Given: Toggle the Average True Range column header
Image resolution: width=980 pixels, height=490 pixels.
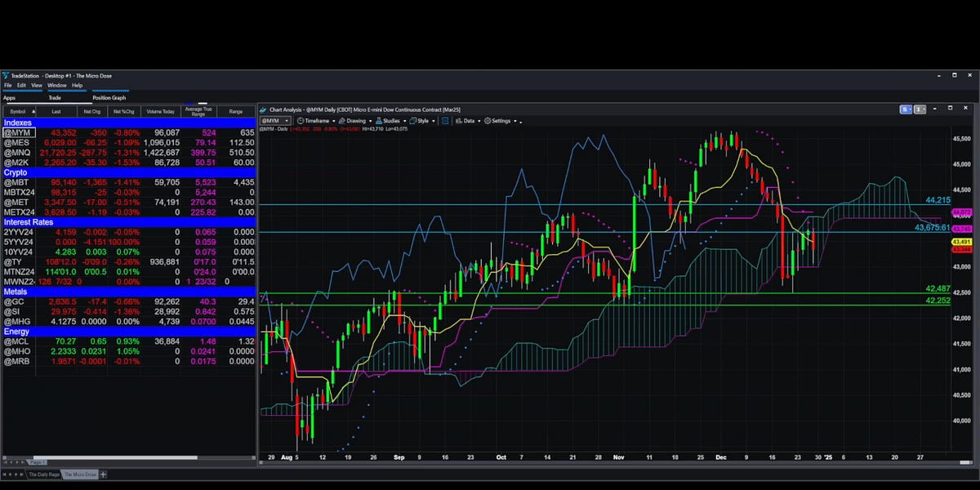Looking at the screenshot, I should tap(198, 110).
